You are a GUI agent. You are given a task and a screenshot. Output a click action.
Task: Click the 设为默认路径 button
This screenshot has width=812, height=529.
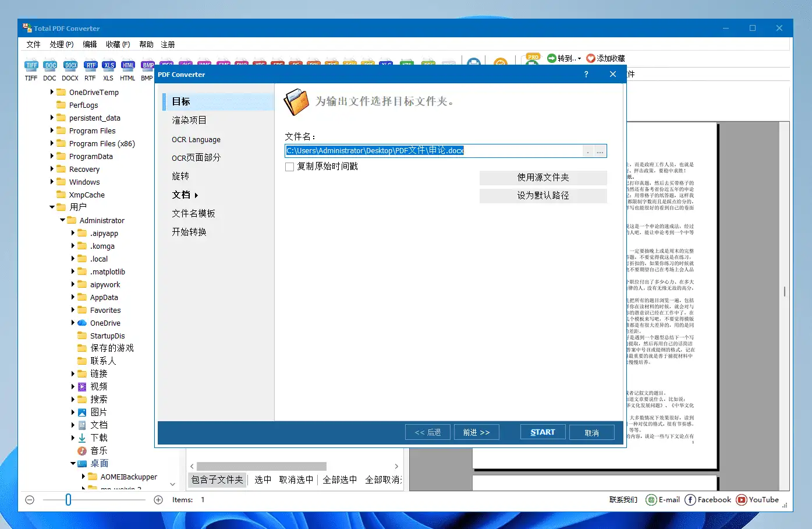543,195
